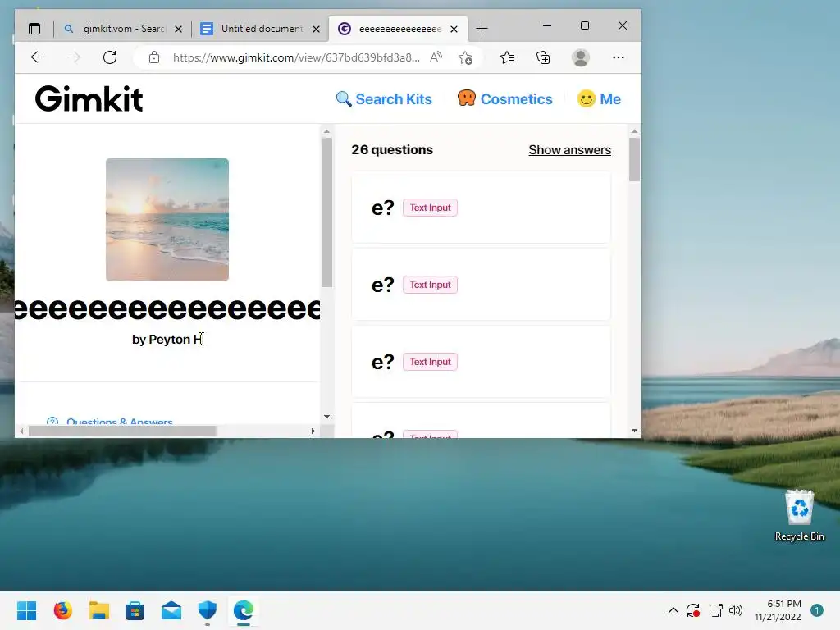The height and width of the screenshot is (630, 840).
Task: Launch Firefox from the taskbar
Action: coord(62,610)
